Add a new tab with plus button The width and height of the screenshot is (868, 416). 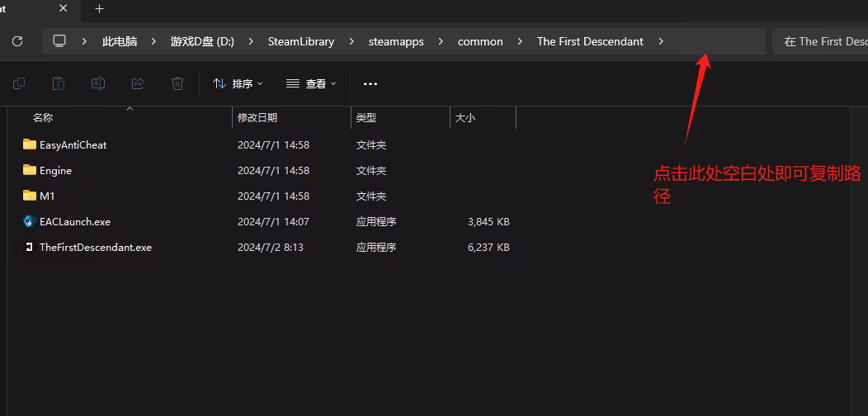tap(100, 9)
